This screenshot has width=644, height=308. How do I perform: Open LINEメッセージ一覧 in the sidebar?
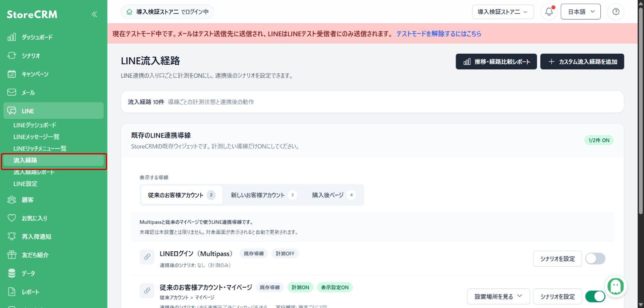(36, 137)
